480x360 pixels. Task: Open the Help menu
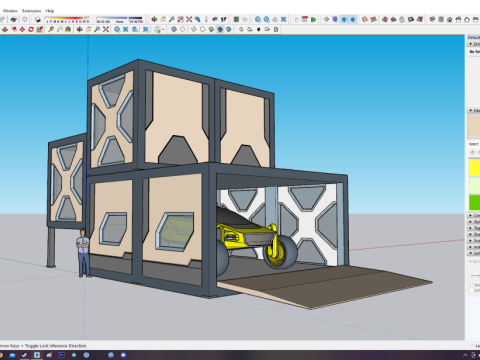(50, 11)
